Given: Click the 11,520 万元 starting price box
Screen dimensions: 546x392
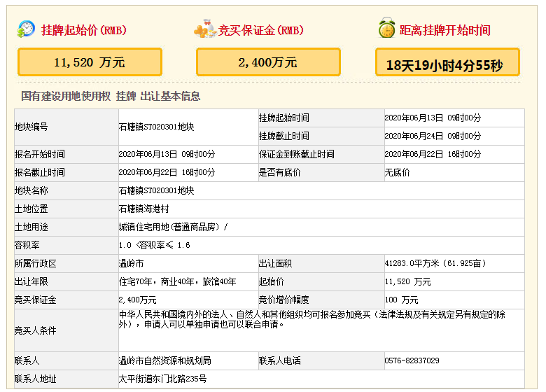Looking at the screenshot, I should tap(90, 62).
